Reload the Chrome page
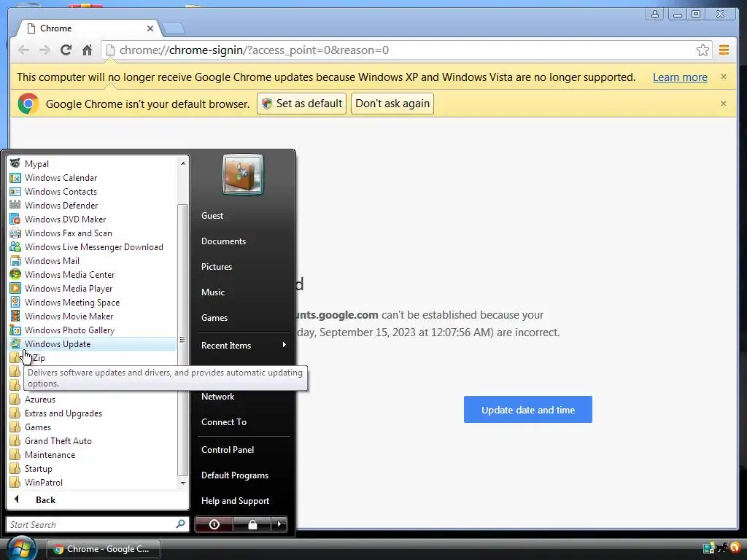747x560 pixels. [x=66, y=50]
